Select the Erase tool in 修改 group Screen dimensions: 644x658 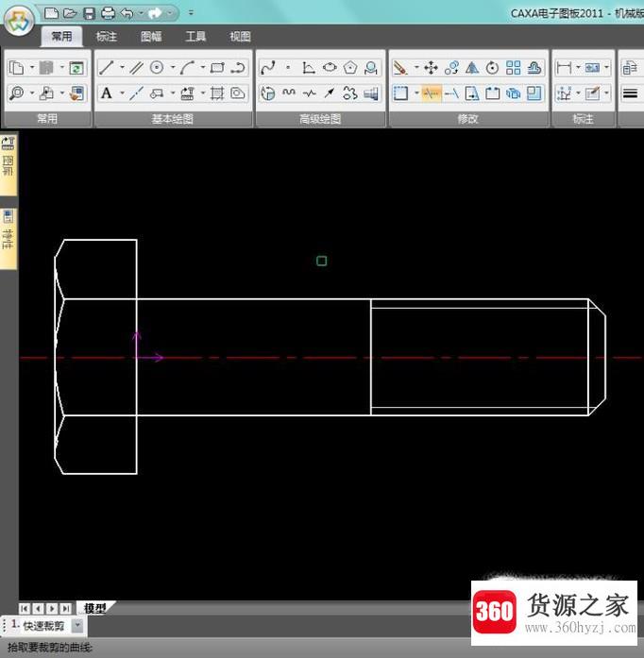click(x=400, y=68)
